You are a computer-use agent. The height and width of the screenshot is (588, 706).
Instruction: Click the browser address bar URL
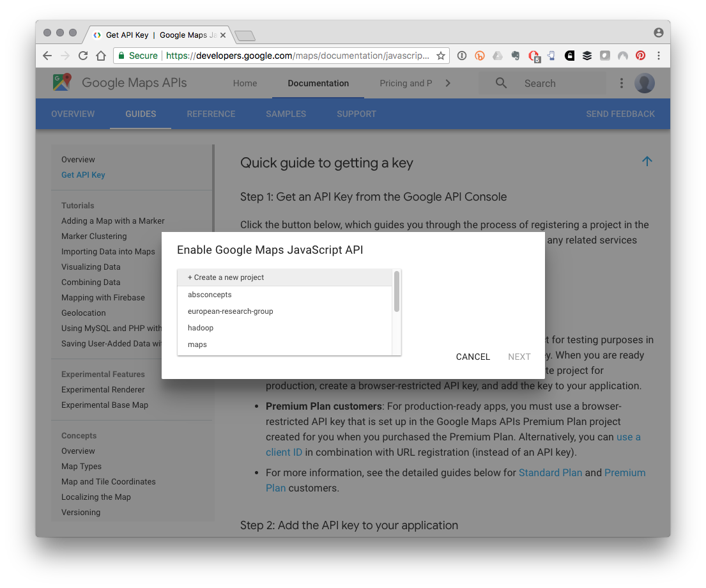pyautogui.click(x=298, y=56)
